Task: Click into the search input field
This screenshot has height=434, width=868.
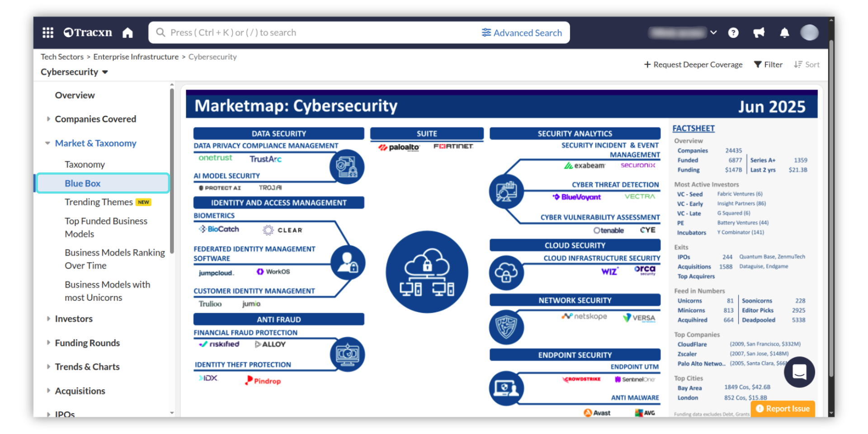Action: pos(316,33)
